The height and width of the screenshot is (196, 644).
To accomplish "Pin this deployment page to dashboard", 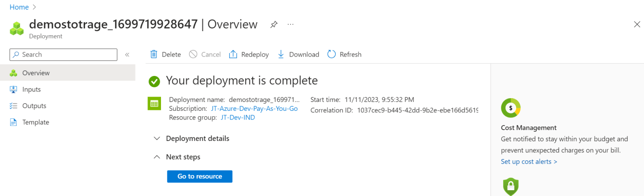I will 274,25.
